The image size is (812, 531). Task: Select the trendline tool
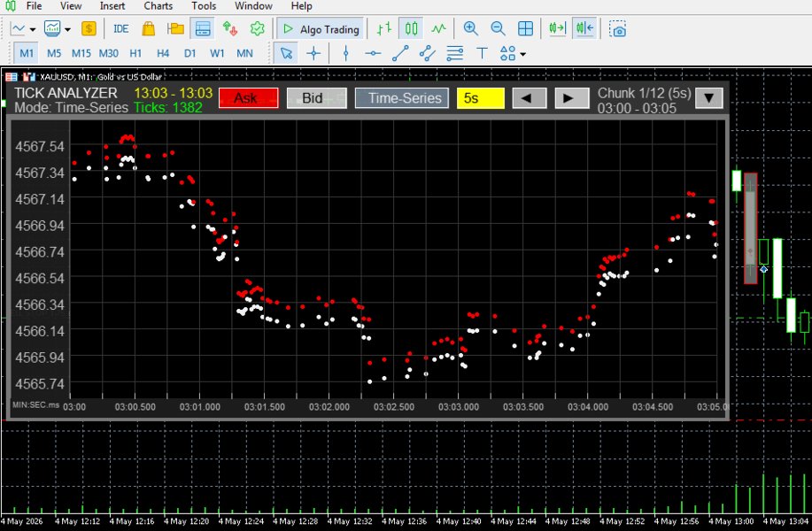400,53
